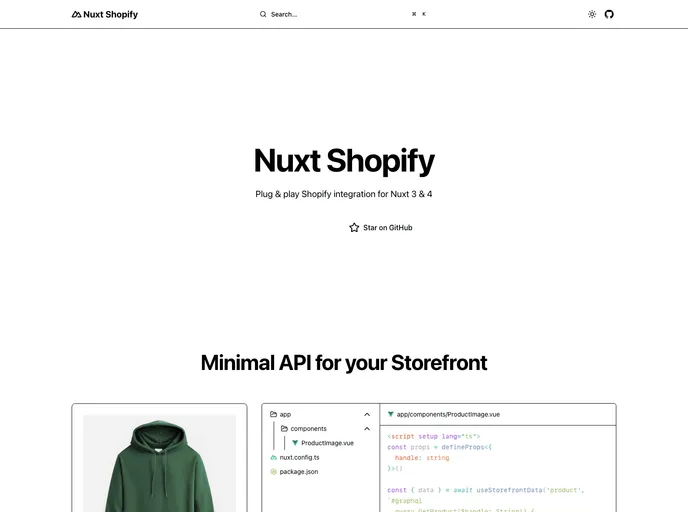Image resolution: width=688 pixels, height=512 pixels.
Task: Click the #graphql code line
Action: pos(405,501)
